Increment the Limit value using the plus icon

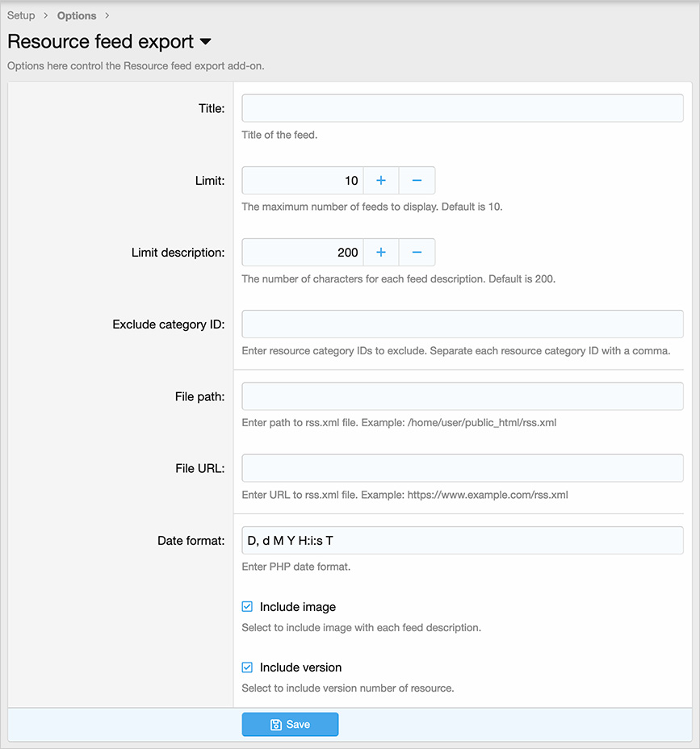tap(380, 180)
